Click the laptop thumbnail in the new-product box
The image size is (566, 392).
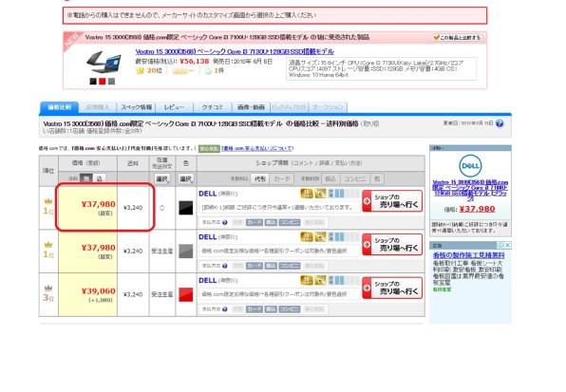(104, 63)
